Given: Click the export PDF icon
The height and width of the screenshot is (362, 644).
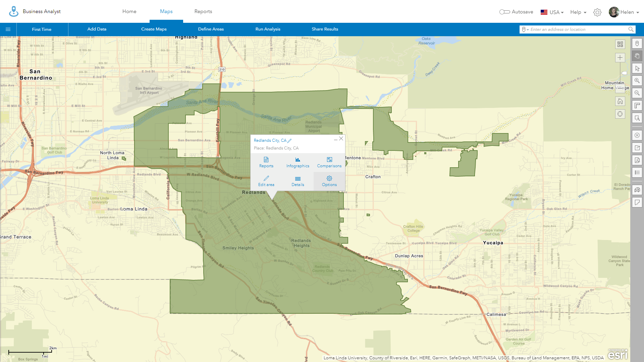Looking at the screenshot, I should [x=637, y=160].
